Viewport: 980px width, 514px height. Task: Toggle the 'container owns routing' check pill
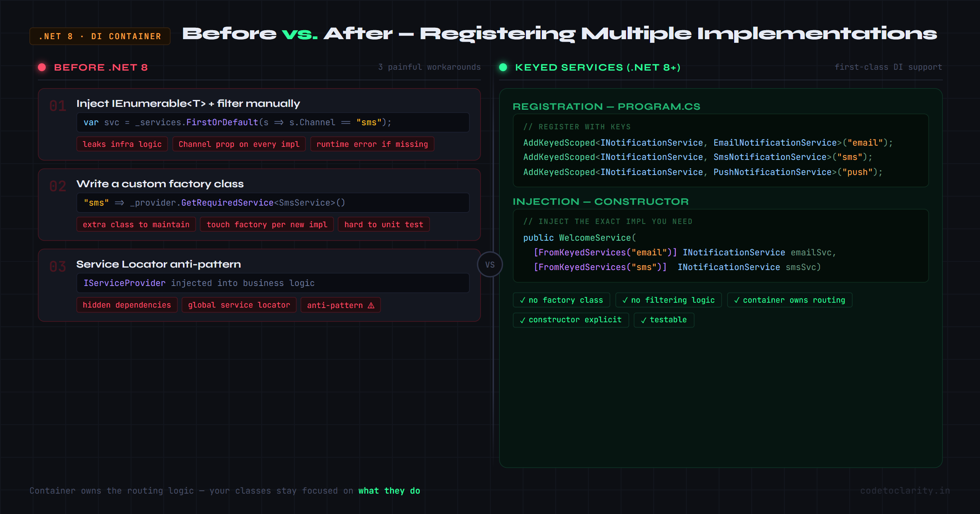789,300
